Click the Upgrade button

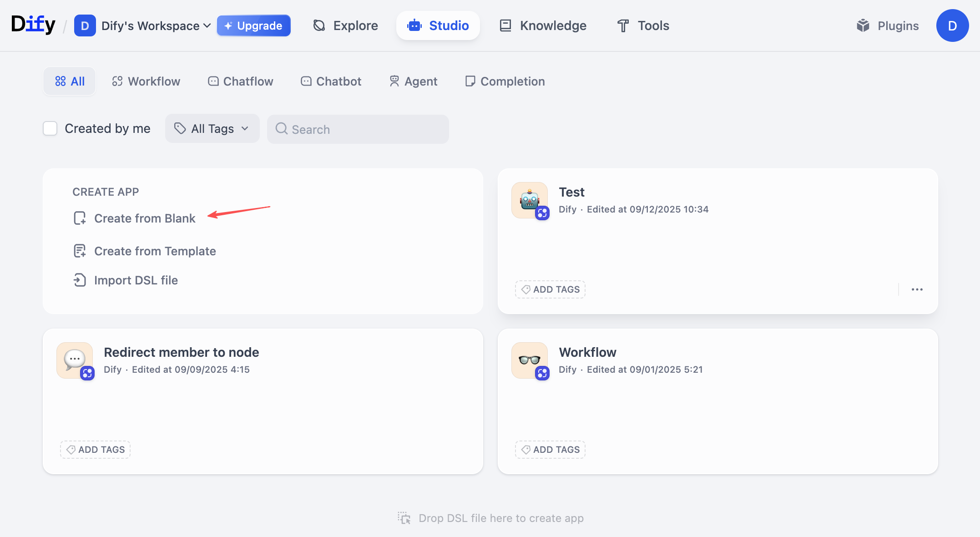pyautogui.click(x=254, y=26)
